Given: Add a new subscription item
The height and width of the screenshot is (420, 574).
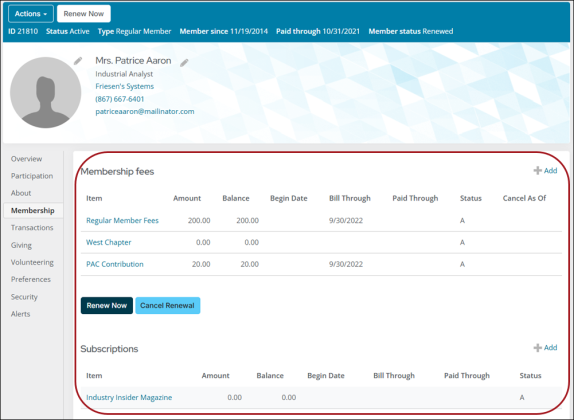Looking at the screenshot, I should pyautogui.click(x=545, y=347).
